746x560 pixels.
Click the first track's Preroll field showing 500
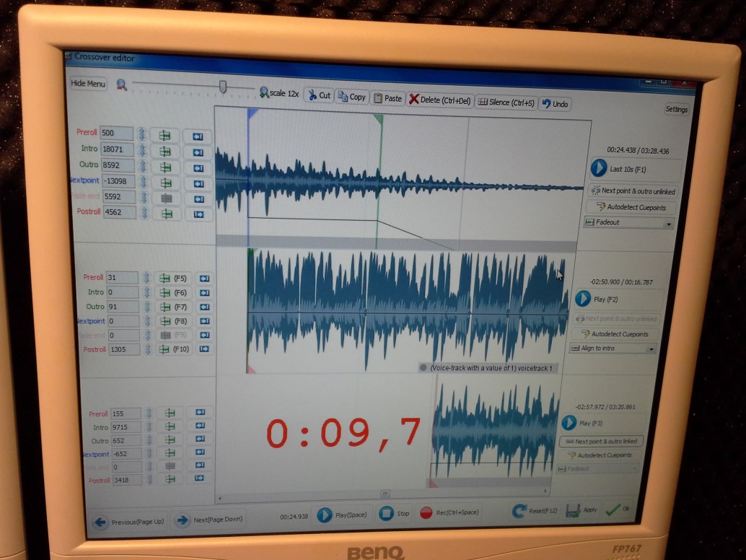(x=116, y=134)
